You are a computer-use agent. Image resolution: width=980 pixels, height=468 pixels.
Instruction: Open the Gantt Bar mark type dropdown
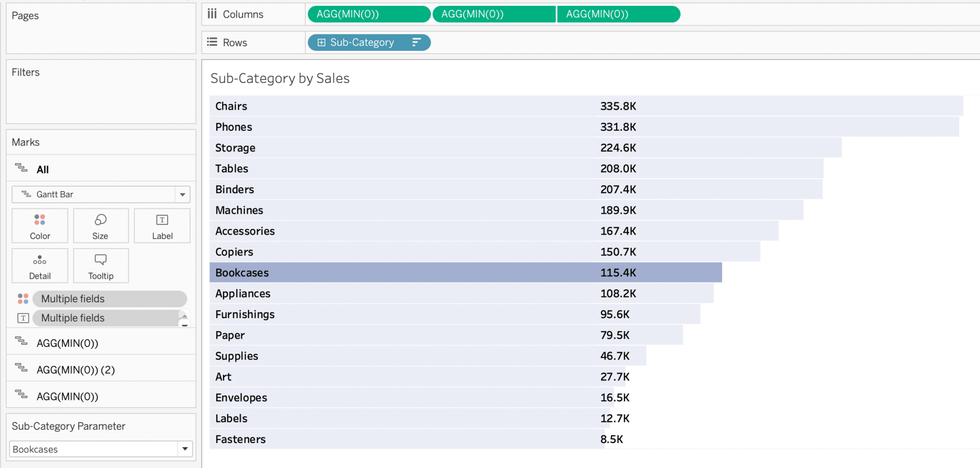pyautogui.click(x=182, y=194)
